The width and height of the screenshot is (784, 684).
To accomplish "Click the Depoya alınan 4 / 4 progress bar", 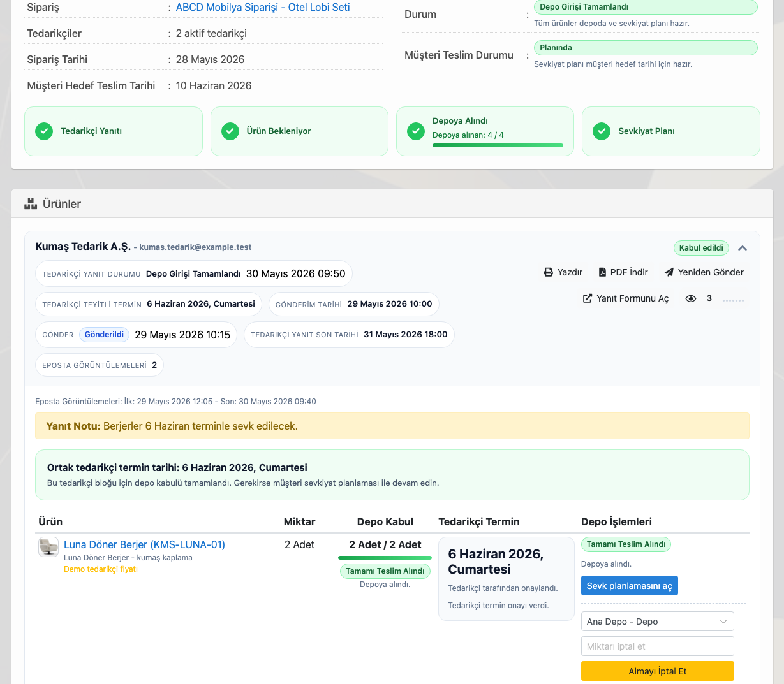I will (498, 145).
